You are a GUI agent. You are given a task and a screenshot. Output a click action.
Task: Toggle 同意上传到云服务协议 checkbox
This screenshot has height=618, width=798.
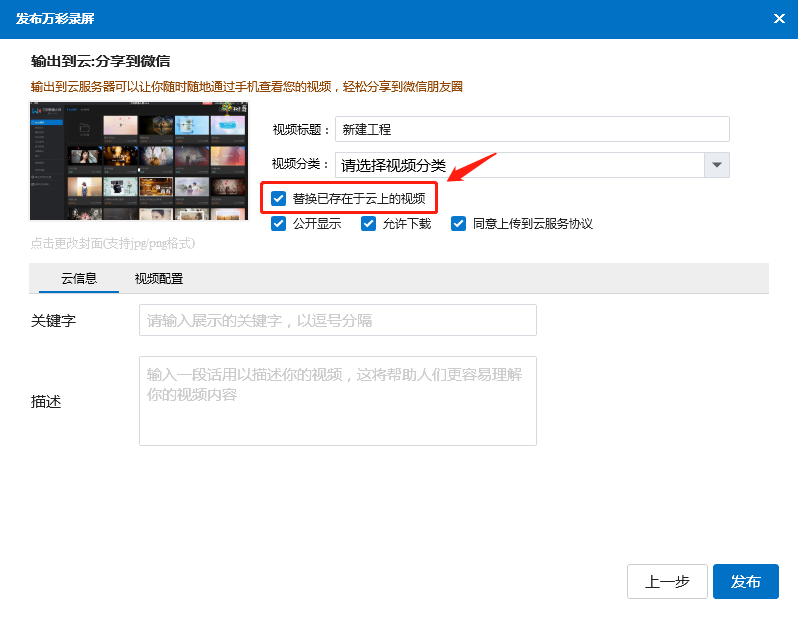click(x=459, y=223)
